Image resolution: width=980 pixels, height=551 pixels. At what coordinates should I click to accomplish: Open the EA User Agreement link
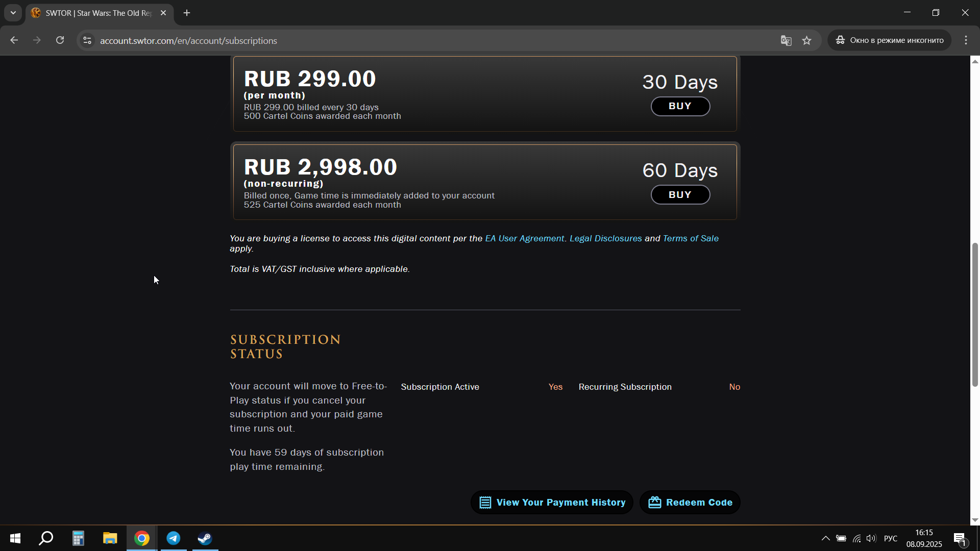coord(524,238)
